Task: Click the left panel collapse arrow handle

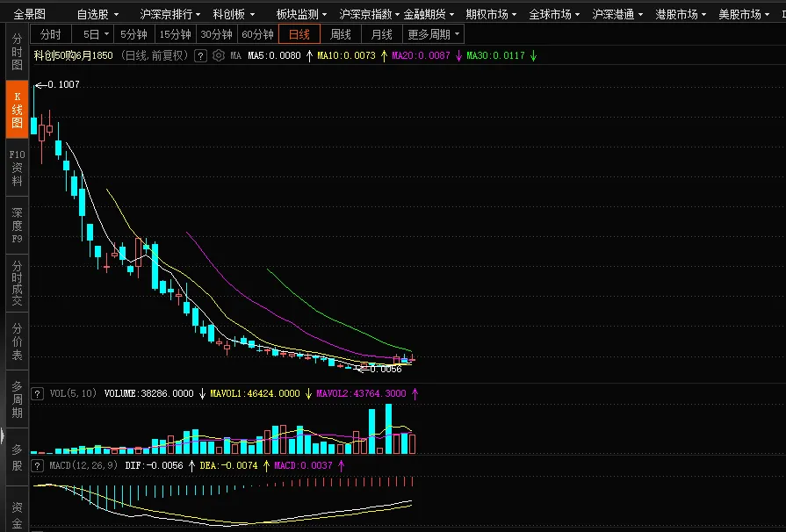Action: (x=3, y=435)
